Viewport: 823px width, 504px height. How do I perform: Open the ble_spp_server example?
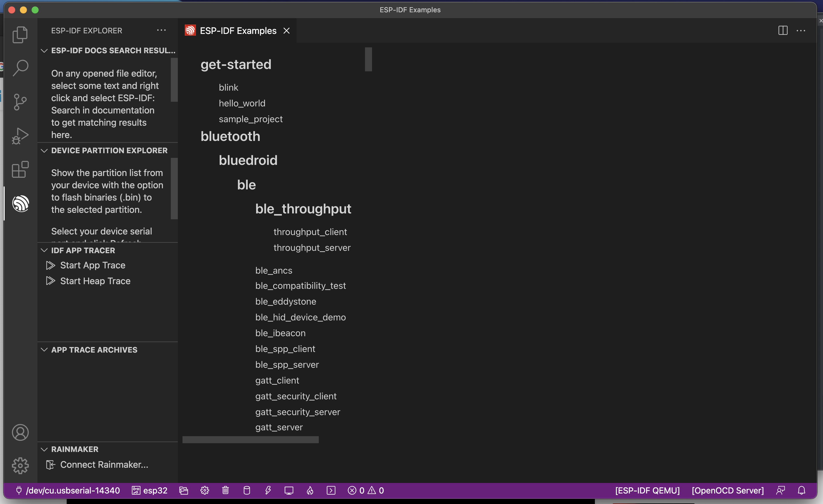[x=287, y=365]
